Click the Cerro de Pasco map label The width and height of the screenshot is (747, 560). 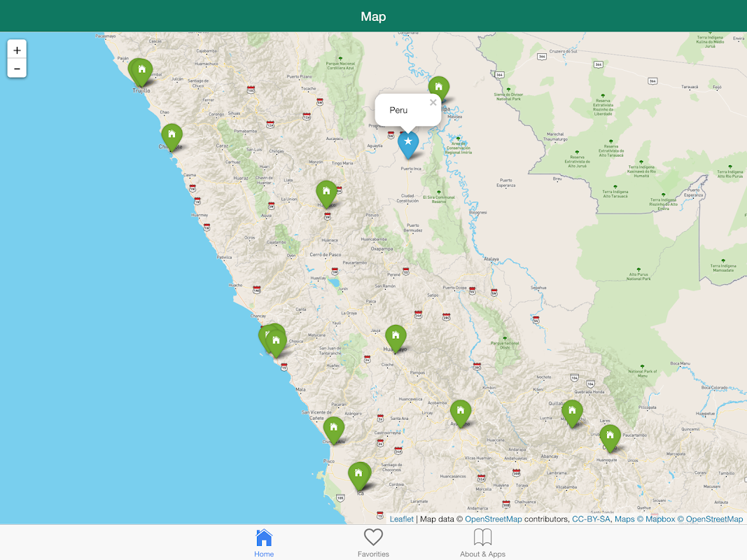326,255
